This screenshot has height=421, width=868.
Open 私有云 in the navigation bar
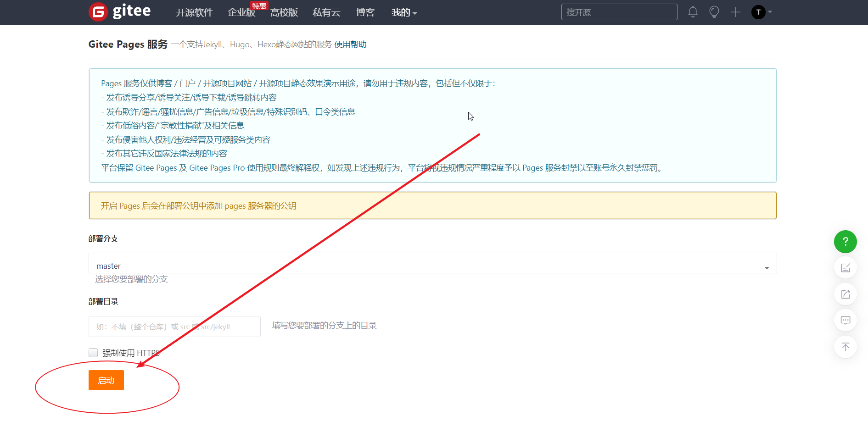pos(326,12)
